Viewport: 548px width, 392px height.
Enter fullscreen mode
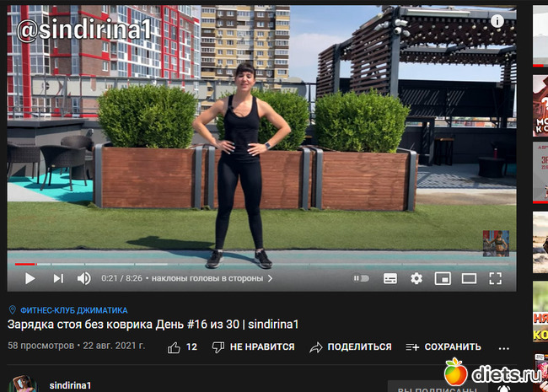[495, 278]
